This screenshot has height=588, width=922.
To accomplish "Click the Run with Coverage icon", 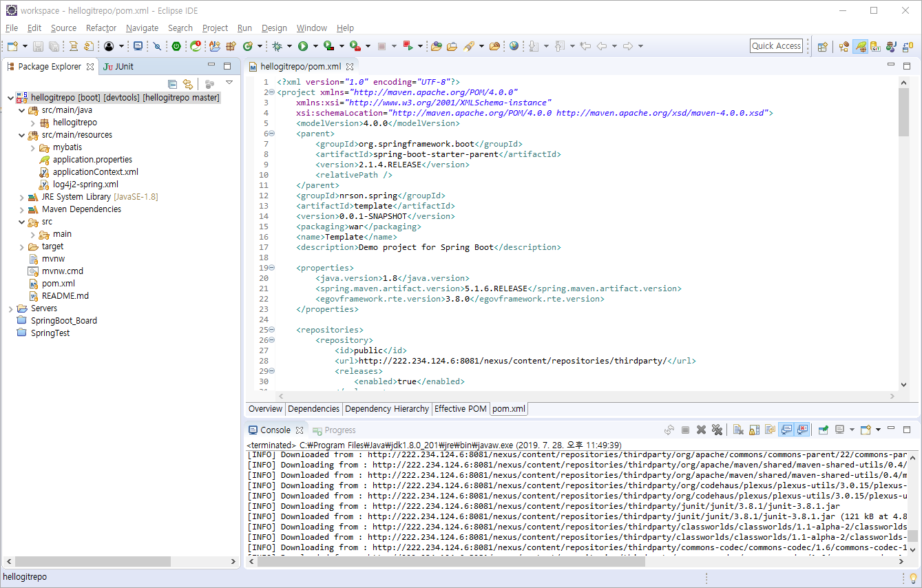I will tap(329, 46).
